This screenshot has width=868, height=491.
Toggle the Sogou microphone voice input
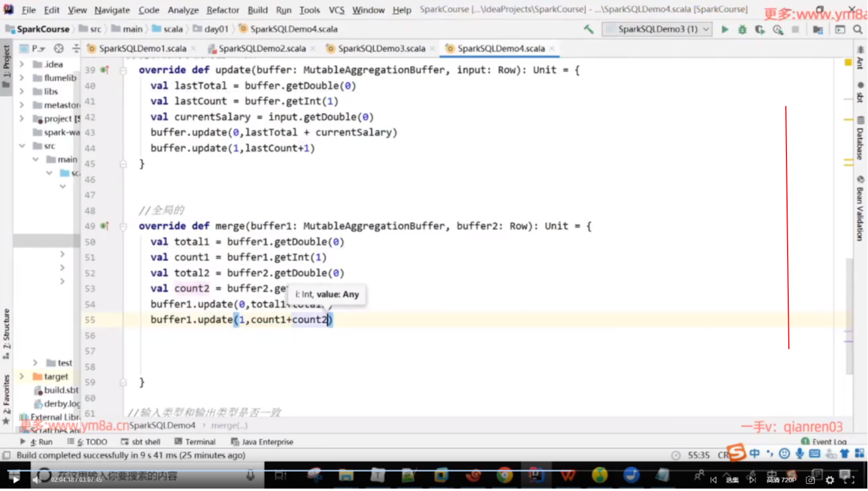tap(799, 454)
